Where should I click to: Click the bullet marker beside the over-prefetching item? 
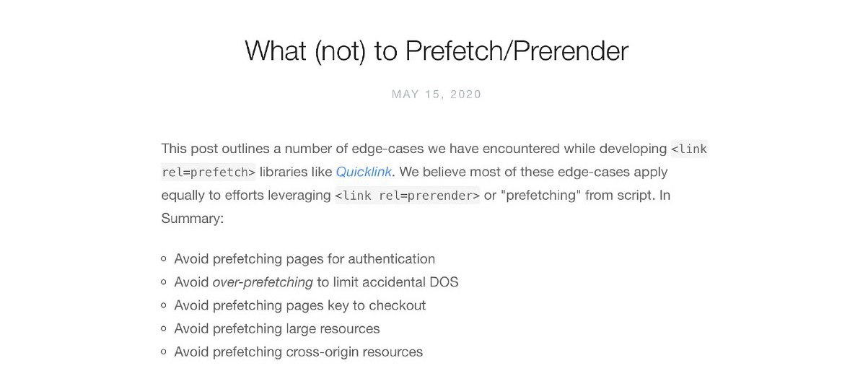point(165,282)
